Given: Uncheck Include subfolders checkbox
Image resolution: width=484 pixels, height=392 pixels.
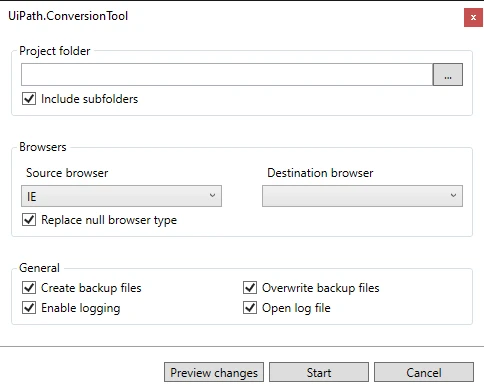Looking at the screenshot, I should [x=29, y=99].
